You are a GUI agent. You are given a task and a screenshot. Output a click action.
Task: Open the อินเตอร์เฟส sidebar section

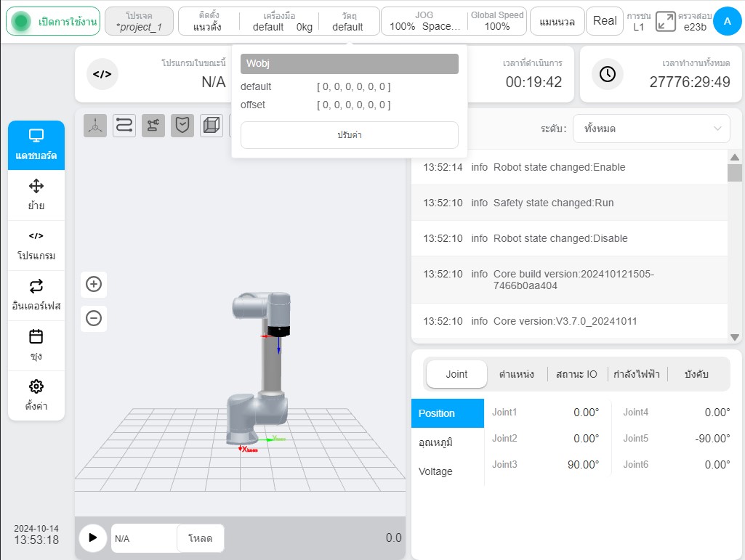pos(36,295)
